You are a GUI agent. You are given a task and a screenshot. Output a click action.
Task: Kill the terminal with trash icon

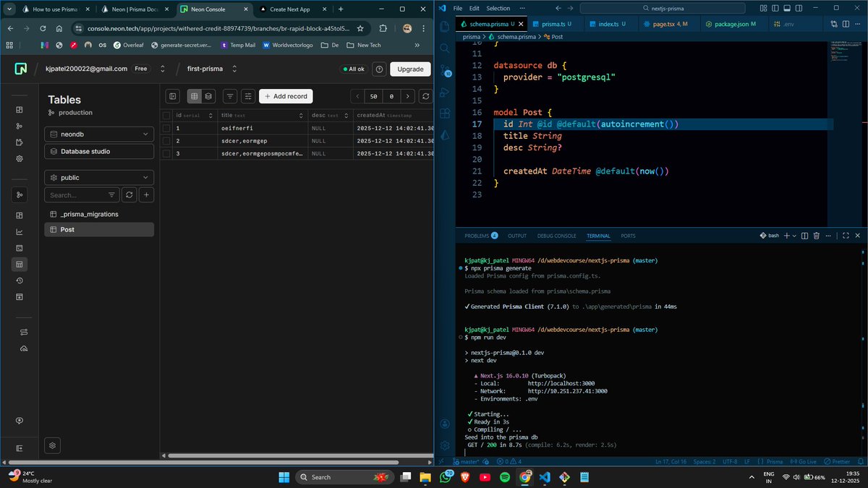coord(817,236)
